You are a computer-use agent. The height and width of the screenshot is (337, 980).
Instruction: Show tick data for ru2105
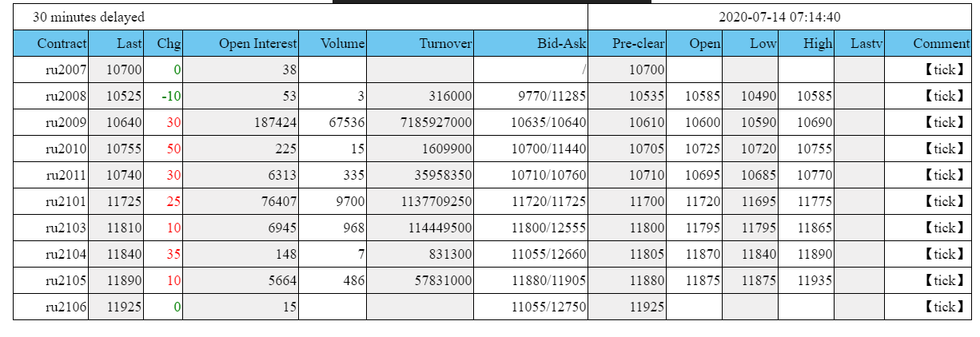[x=944, y=280]
